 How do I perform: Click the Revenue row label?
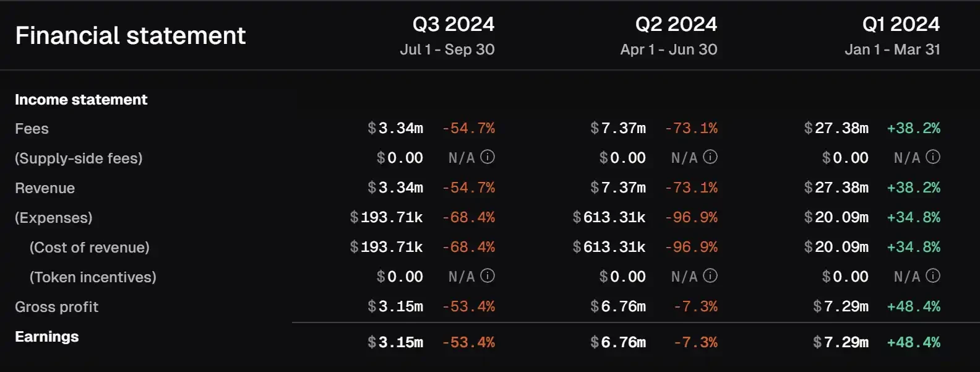45,188
